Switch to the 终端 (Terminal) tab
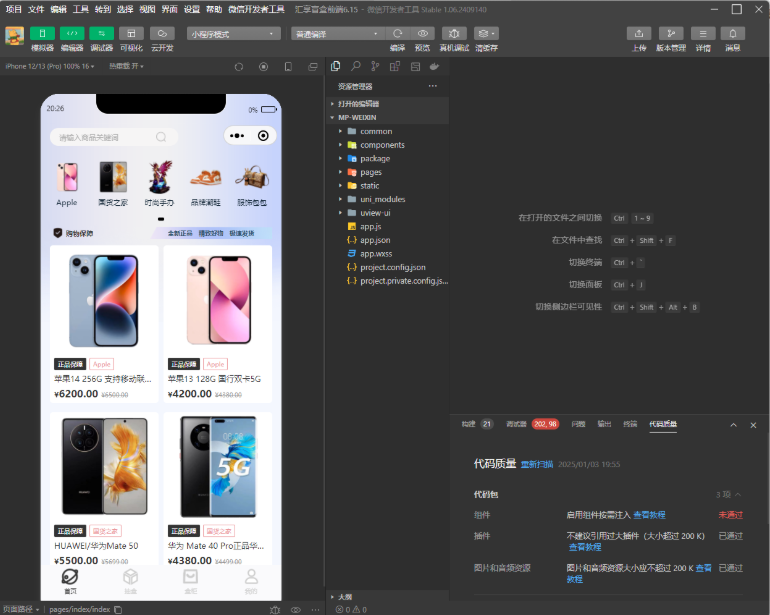Viewport: 770px width, 615px height. (x=630, y=424)
